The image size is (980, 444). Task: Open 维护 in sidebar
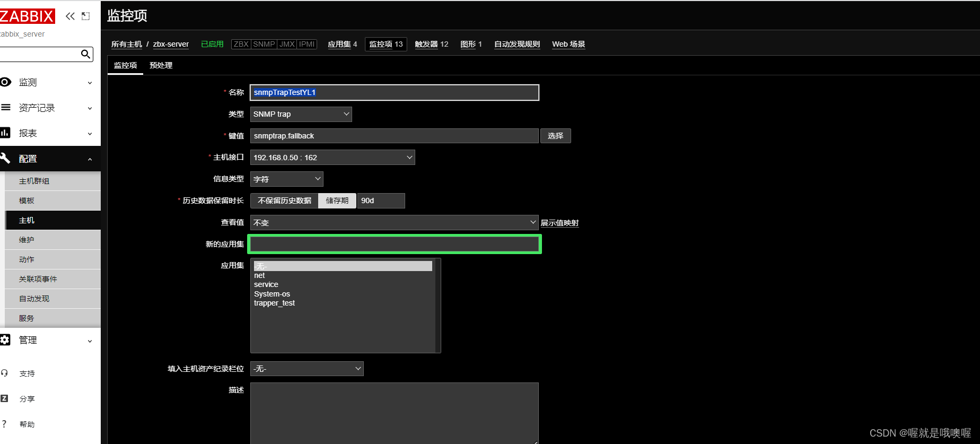52,240
